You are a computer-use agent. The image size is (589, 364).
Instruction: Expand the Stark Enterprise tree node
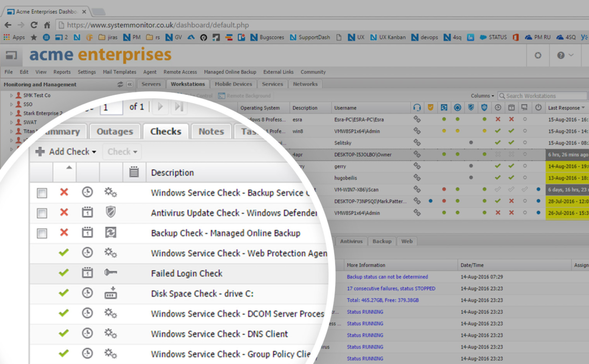pyautogui.click(x=12, y=113)
